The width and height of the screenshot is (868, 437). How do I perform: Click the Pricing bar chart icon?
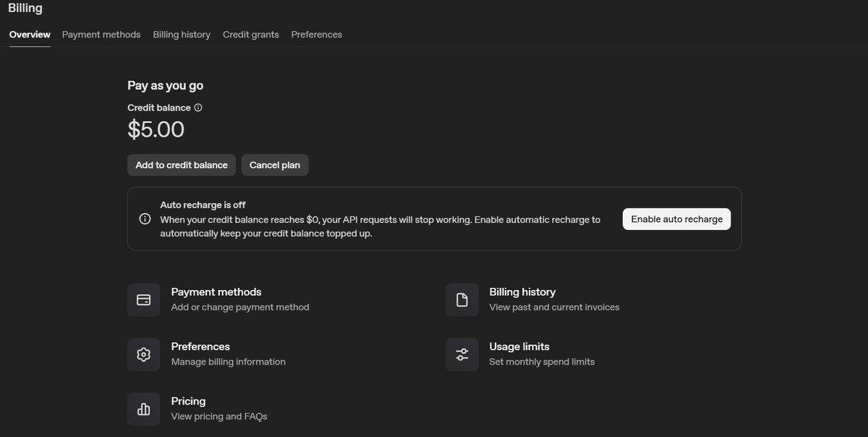[143, 410]
